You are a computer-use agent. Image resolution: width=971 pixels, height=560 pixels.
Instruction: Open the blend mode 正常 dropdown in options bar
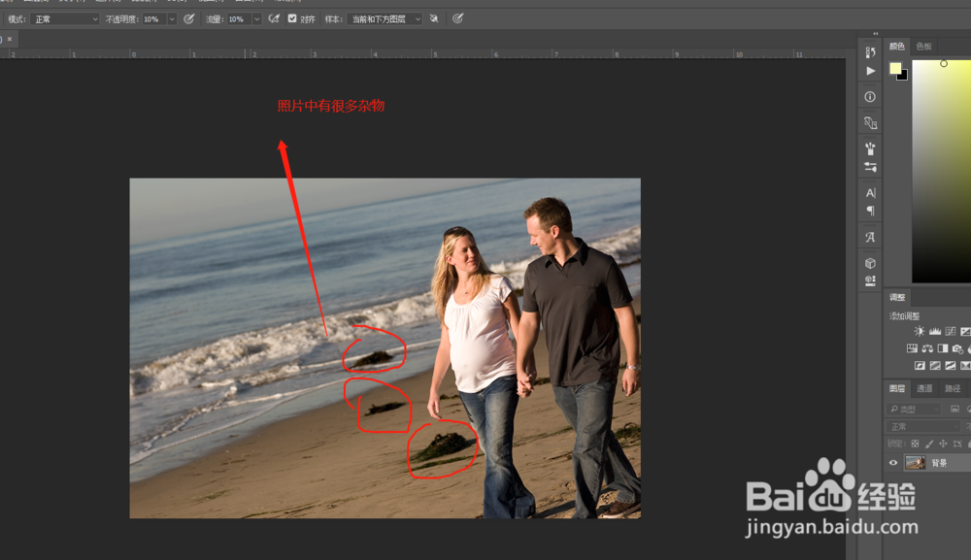[65, 19]
